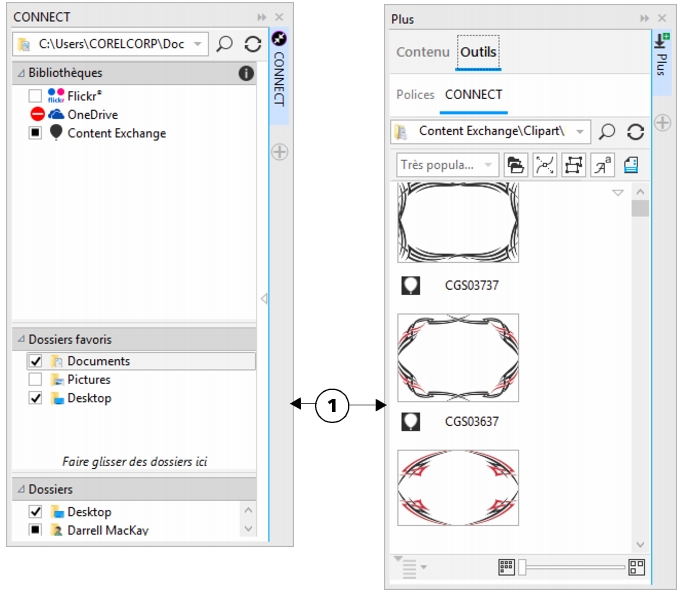Switch to the Contenu tab

[421, 52]
